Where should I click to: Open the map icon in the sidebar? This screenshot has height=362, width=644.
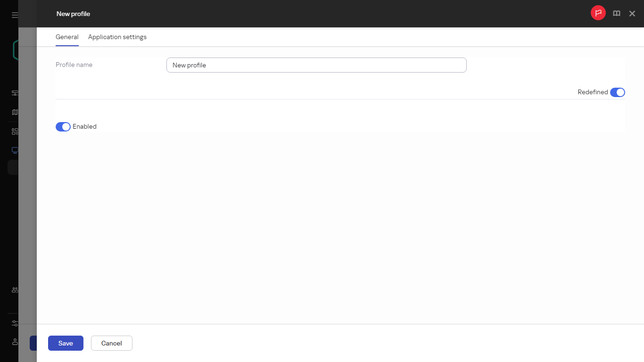pos(14,112)
